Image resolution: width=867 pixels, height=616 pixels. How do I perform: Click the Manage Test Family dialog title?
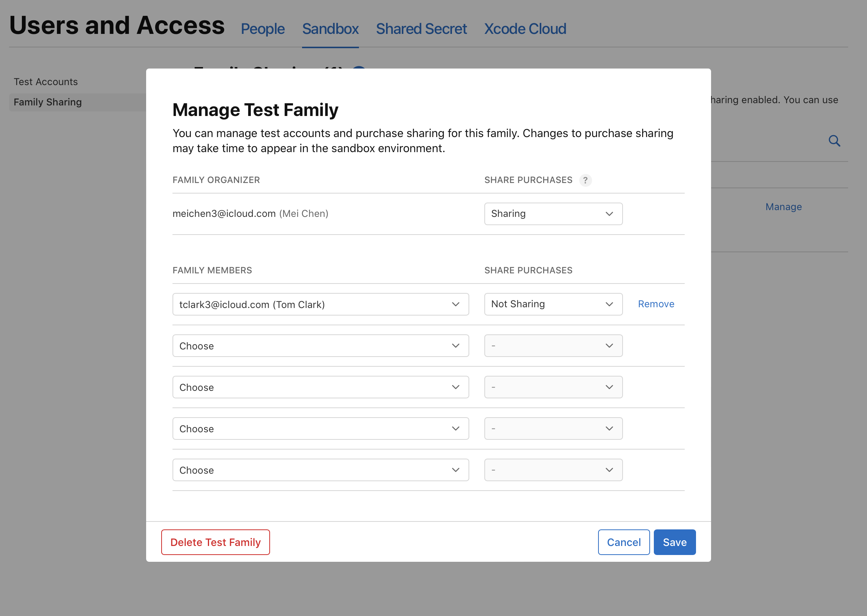(x=255, y=110)
